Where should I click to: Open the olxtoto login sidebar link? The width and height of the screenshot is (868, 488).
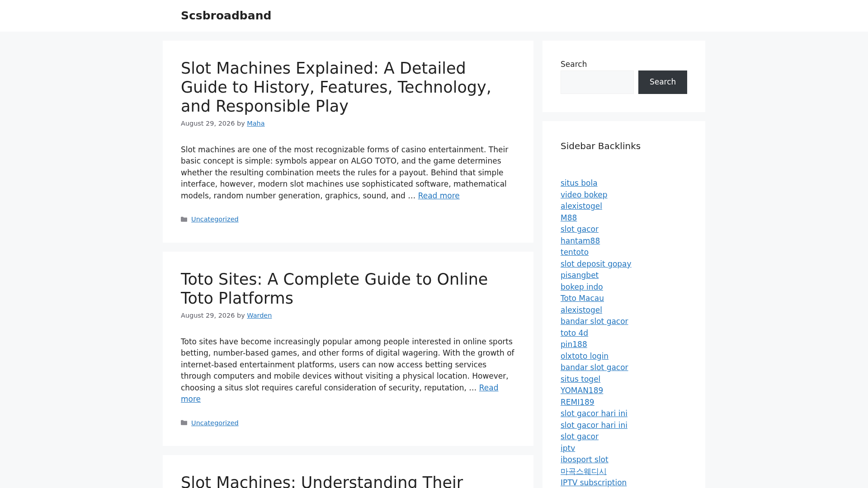click(x=585, y=356)
